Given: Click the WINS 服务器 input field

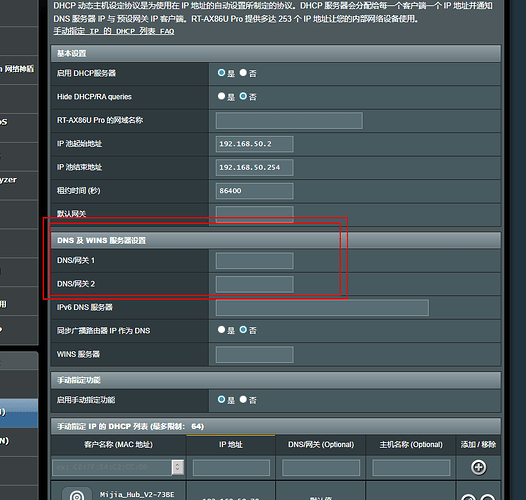Looking at the screenshot, I should tap(255, 354).
